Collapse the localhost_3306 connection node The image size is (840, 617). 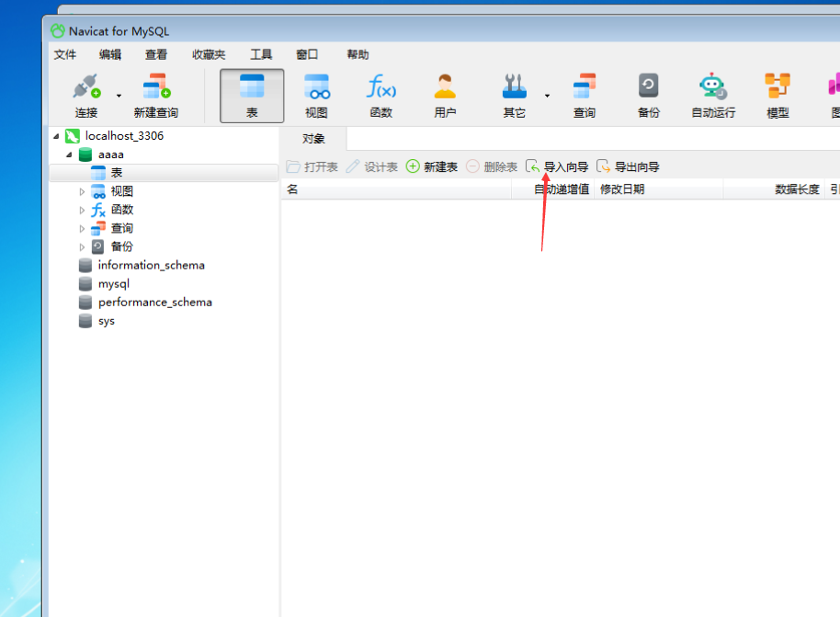pos(56,136)
